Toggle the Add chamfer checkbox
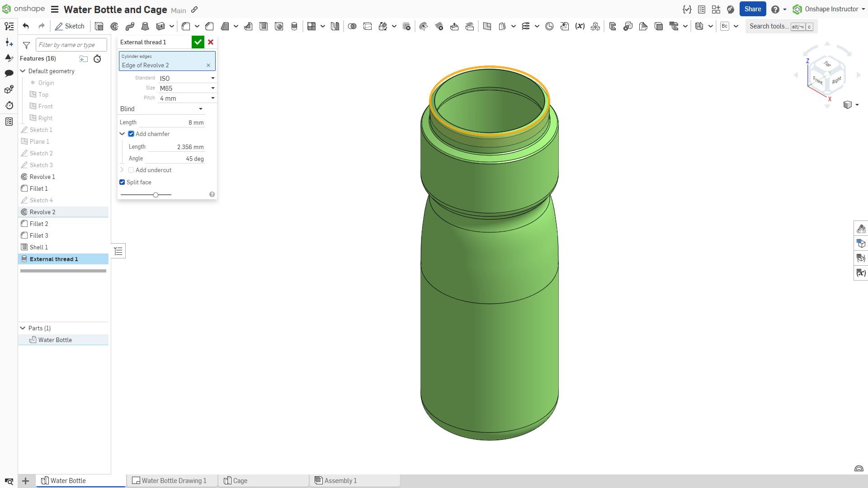Screen dimensions: 868x488 click(x=131, y=133)
